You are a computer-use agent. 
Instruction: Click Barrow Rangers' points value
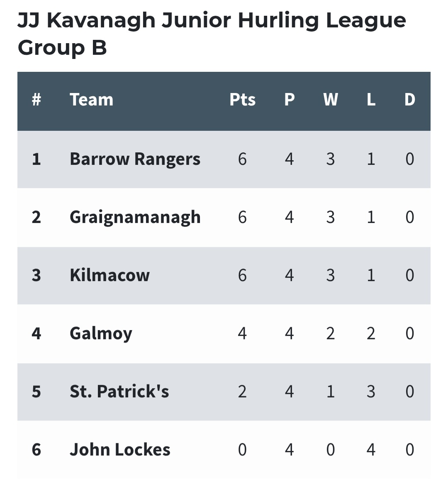pos(242,159)
